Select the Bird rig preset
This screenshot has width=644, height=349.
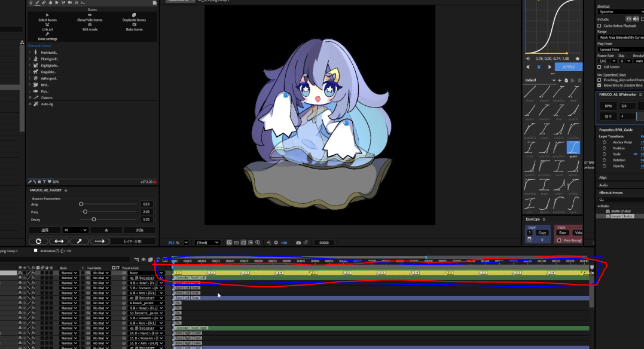tap(41, 85)
